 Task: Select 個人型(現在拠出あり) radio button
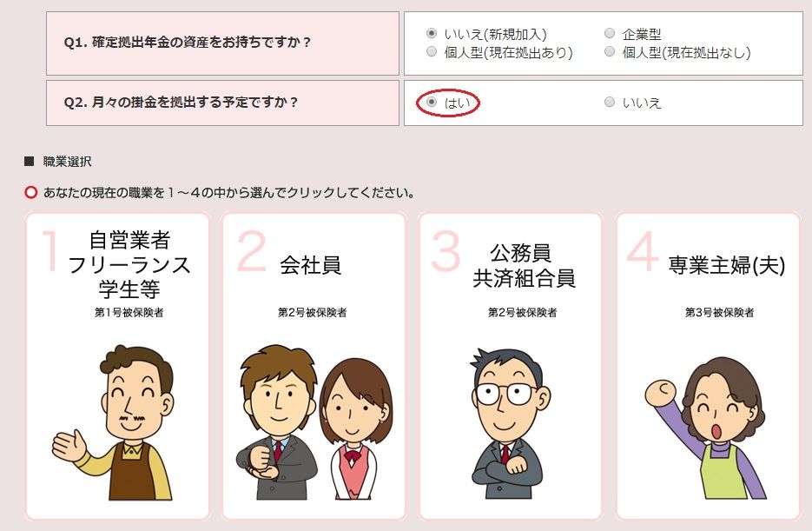click(432, 51)
